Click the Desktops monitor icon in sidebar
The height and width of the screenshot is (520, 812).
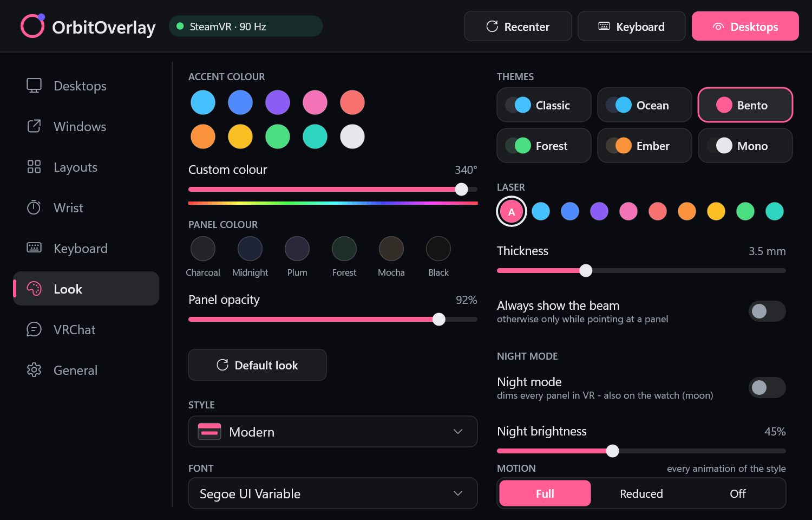(34, 86)
